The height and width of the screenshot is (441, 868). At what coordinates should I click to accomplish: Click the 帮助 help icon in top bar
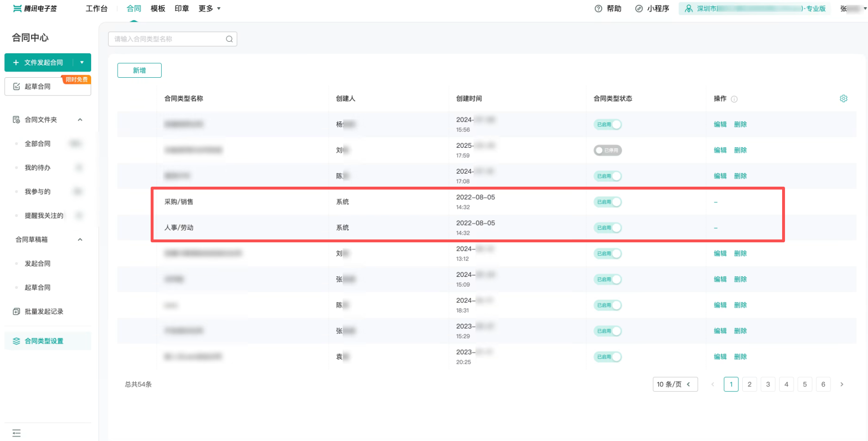(598, 9)
